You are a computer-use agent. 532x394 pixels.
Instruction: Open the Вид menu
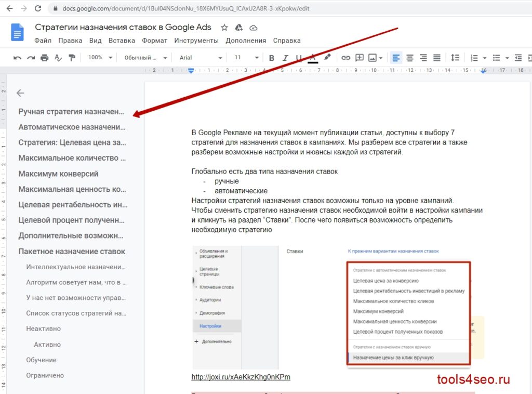point(96,41)
